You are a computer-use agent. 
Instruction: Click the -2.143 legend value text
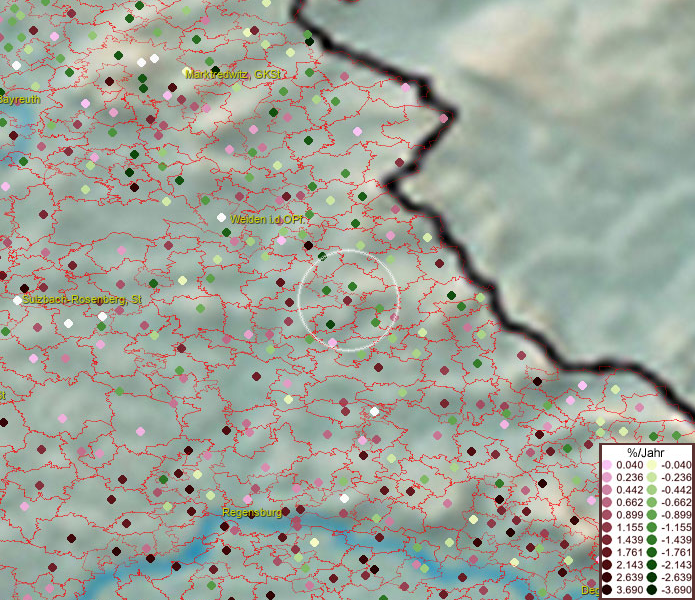[676, 565]
